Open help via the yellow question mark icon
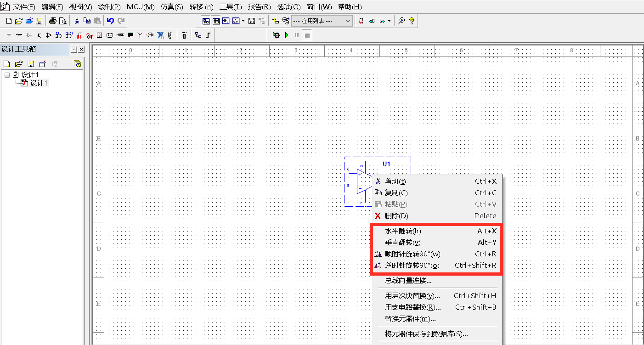644x345 pixels. point(411,21)
